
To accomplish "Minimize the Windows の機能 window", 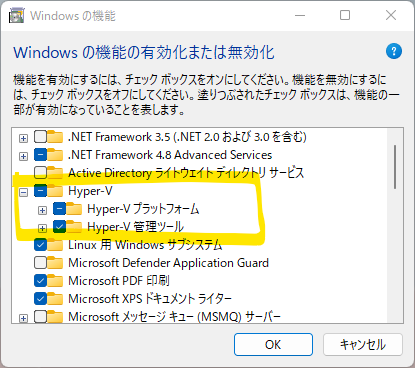I will (x=300, y=15).
